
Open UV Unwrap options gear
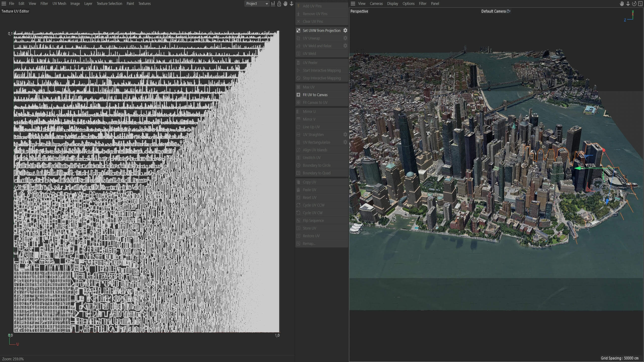tap(345, 38)
